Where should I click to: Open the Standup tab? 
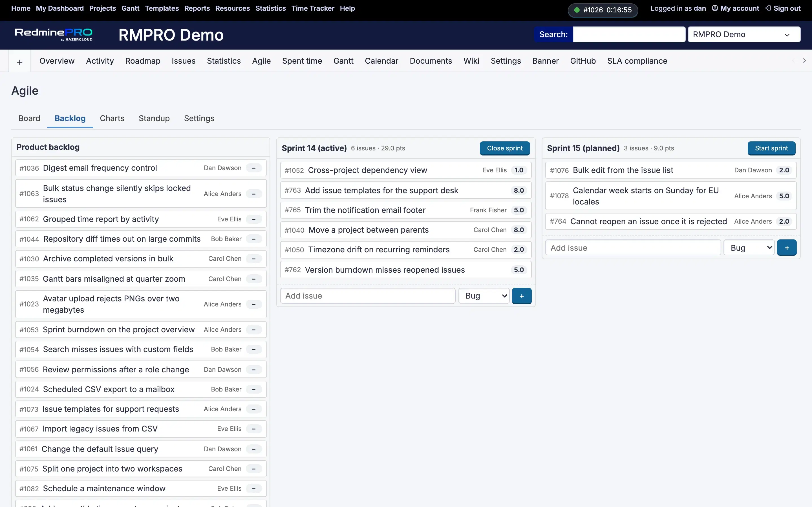pyautogui.click(x=154, y=118)
